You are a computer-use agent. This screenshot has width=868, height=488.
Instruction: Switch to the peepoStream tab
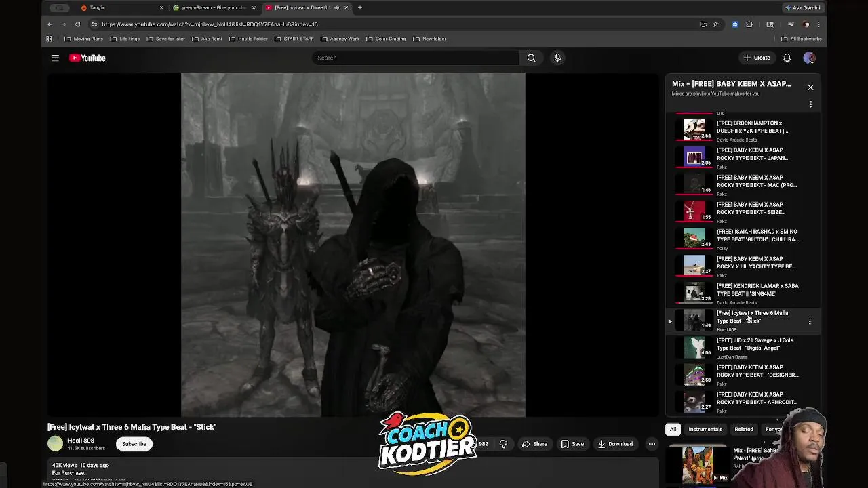pos(214,7)
